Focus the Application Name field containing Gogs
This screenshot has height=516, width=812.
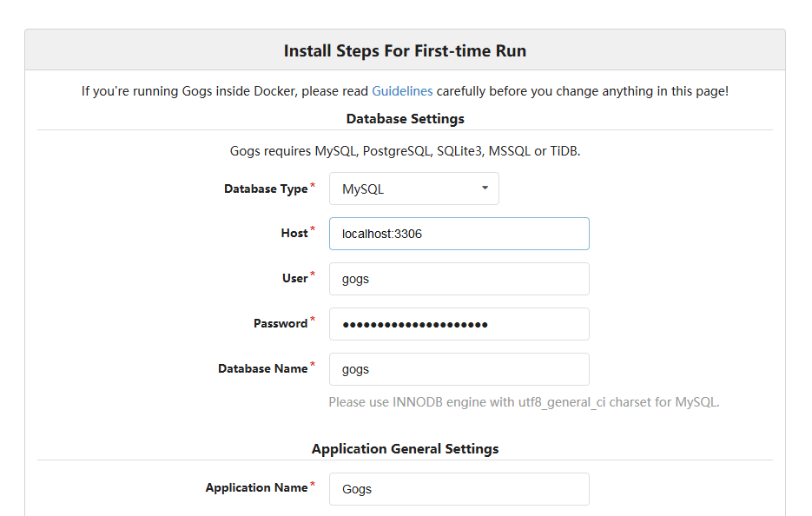click(x=459, y=488)
